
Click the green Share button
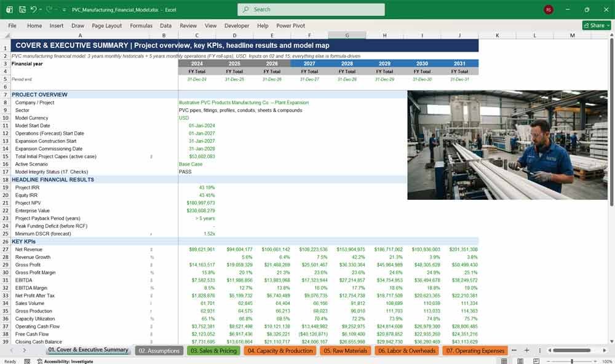pyautogui.click(x=597, y=25)
